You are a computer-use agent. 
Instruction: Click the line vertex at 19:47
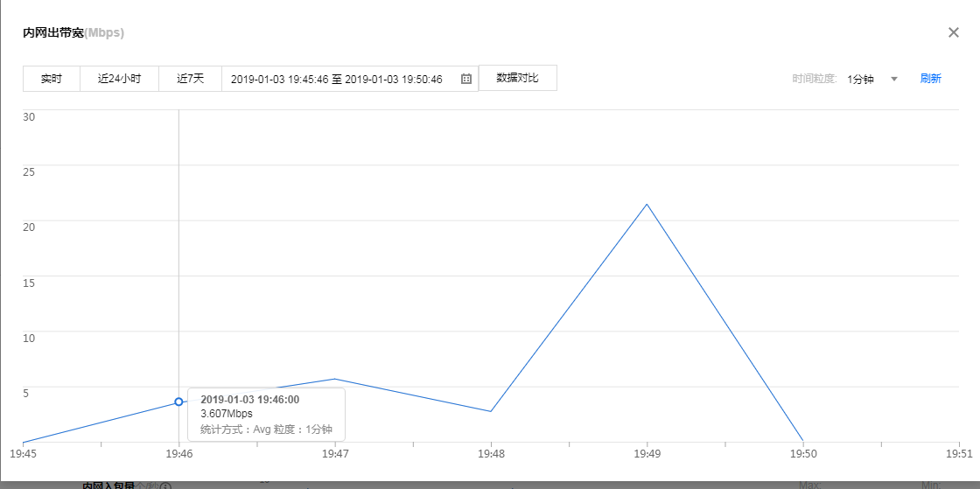coord(335,379)
